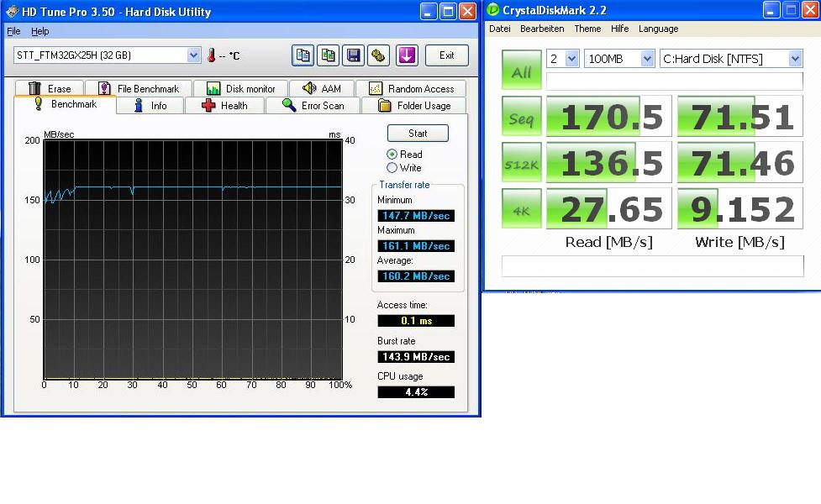The height and width of the screenshot is (504, 821).
Task: Maximize the HD Tune Pro window
Action: 448,12
